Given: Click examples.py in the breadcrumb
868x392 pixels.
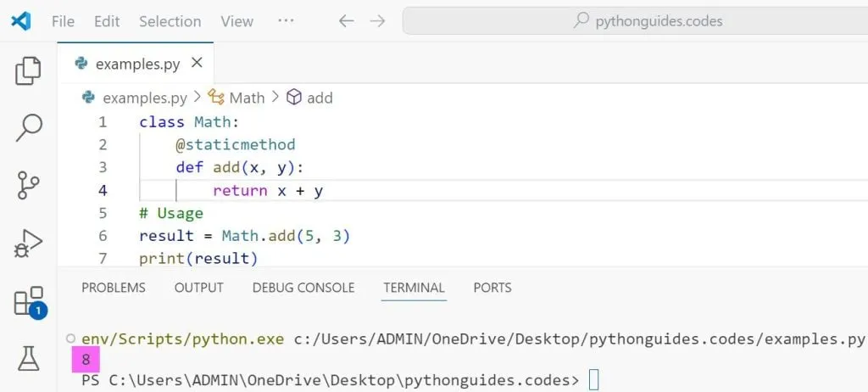Looking at the screenshot, I should point(145,98).
